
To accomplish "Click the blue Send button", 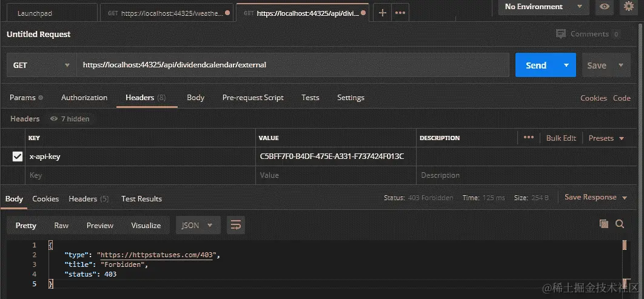I will tap(537, 65).
